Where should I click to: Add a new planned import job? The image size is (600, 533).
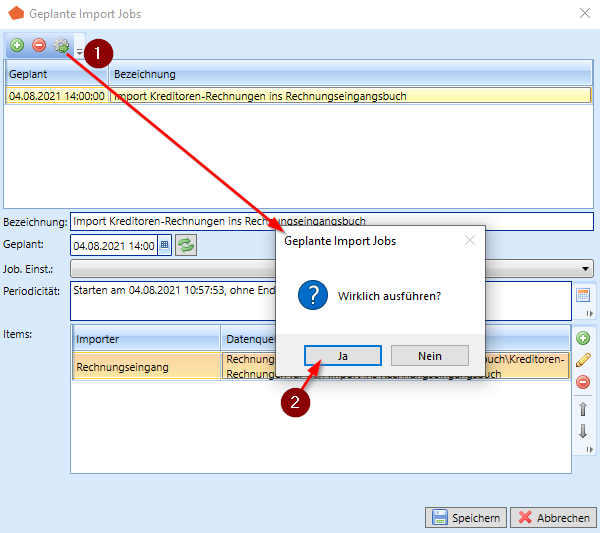17,45
